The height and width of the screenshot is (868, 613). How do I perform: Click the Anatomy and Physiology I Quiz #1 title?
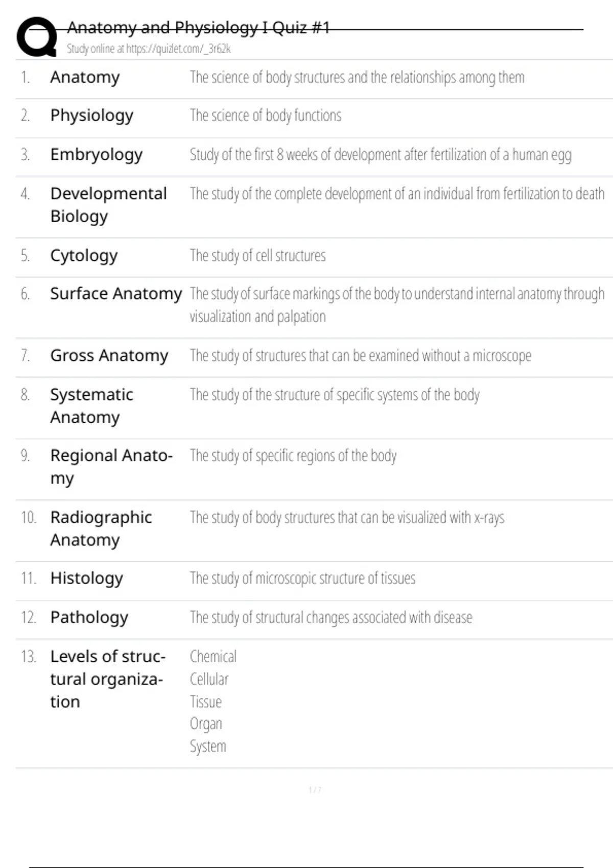[x=198, y=28]
